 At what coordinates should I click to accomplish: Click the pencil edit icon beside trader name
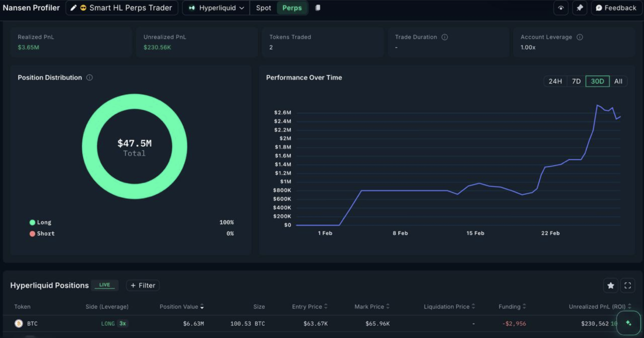click(x=73, y=8)
